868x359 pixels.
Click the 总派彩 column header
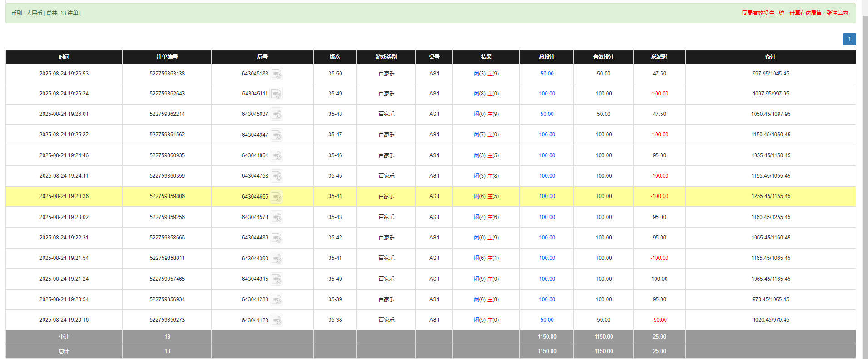click(x=659, y=57)
